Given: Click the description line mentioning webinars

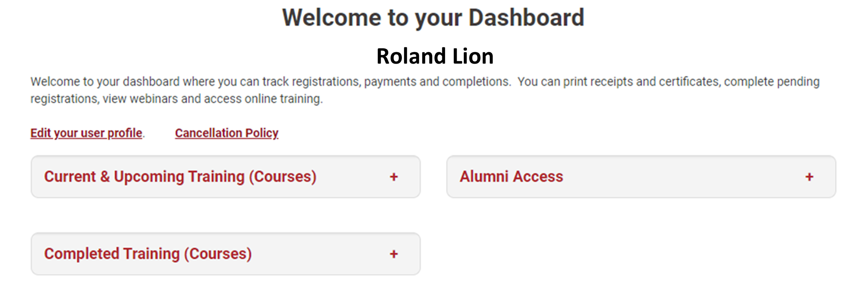Looking at the screenshot, I should tap(177, 99).
